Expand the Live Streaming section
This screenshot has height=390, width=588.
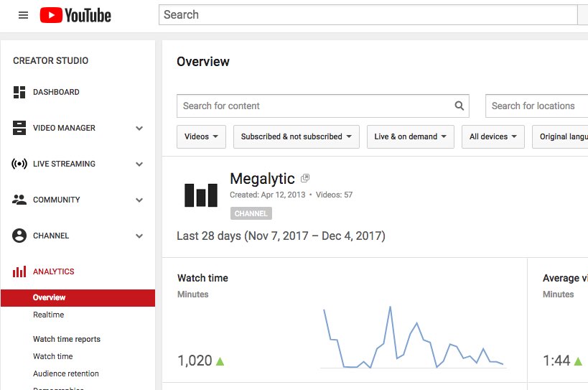point(139,164)
